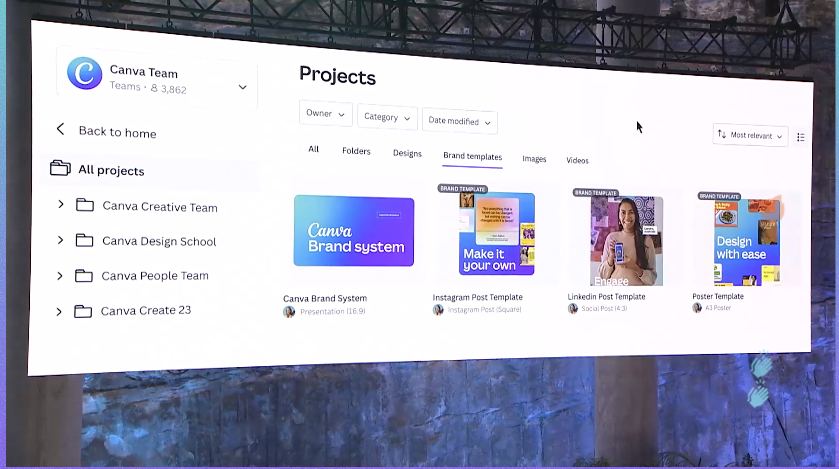Open the Canva Team switcher chevron
Screen dimensions: 839x469
tap(242, 87)
